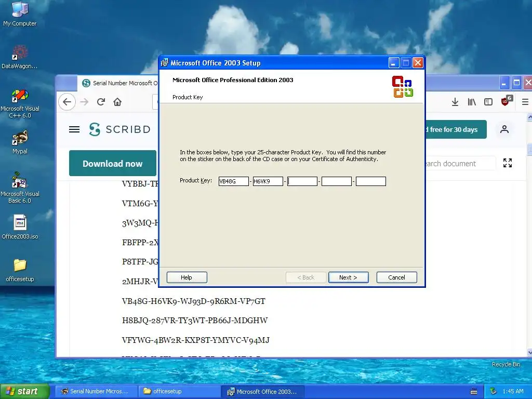Open the Scribd hamburger navigation menu
Screen dimensions: 532x399
coord(74,129)
